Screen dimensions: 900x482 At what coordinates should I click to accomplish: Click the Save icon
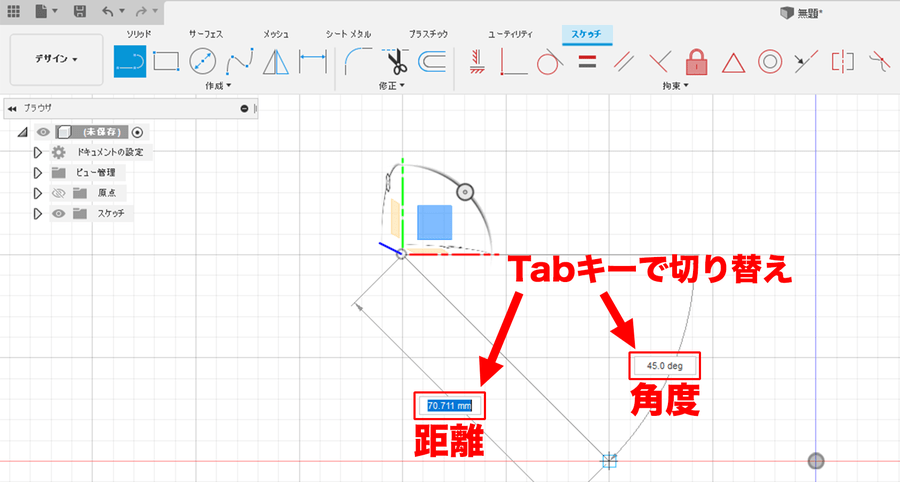pos(80,11)
